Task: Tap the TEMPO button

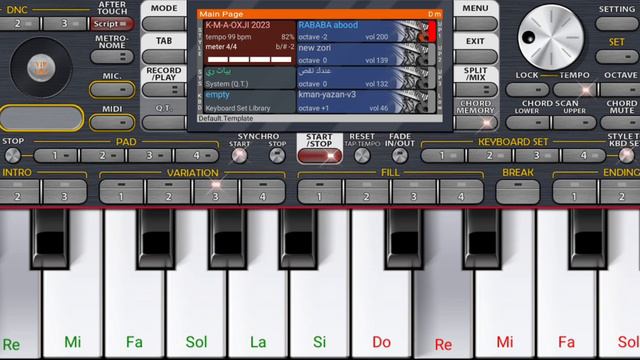Action: click(x=575, y=89)
